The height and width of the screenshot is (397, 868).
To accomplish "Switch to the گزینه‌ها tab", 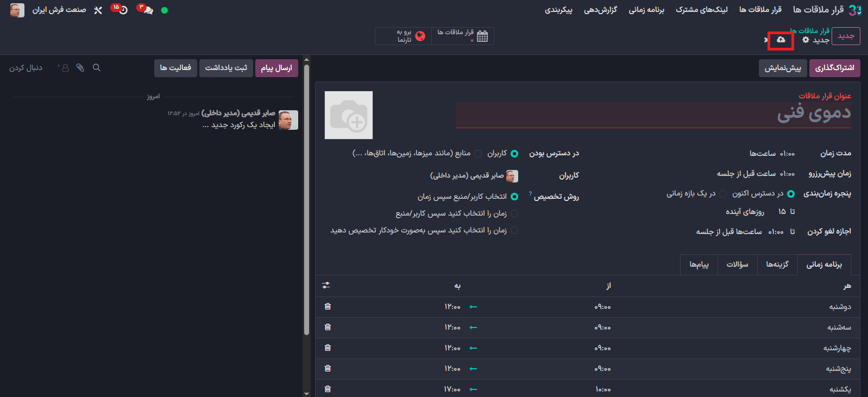I will [x=777, y=264].
